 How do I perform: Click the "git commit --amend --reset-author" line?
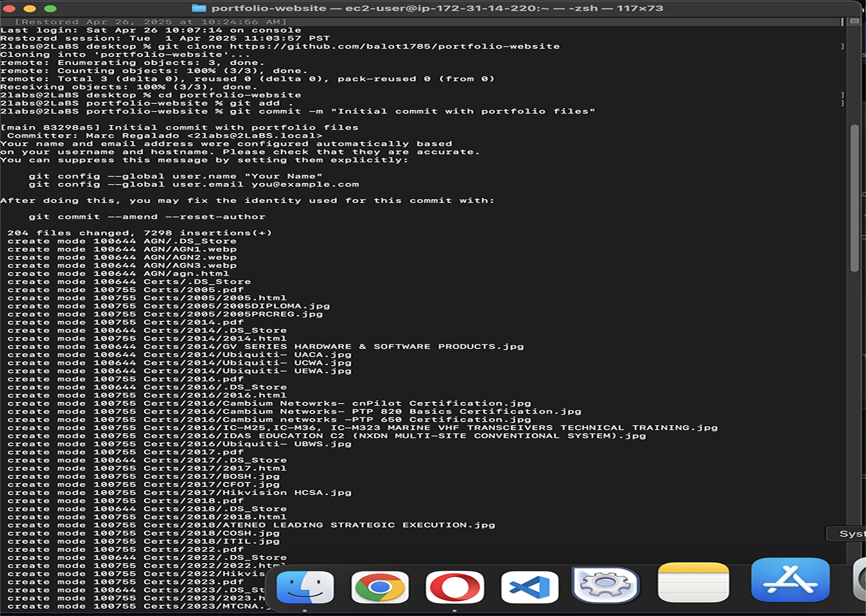pyautogui.click(x=147, y=217)
